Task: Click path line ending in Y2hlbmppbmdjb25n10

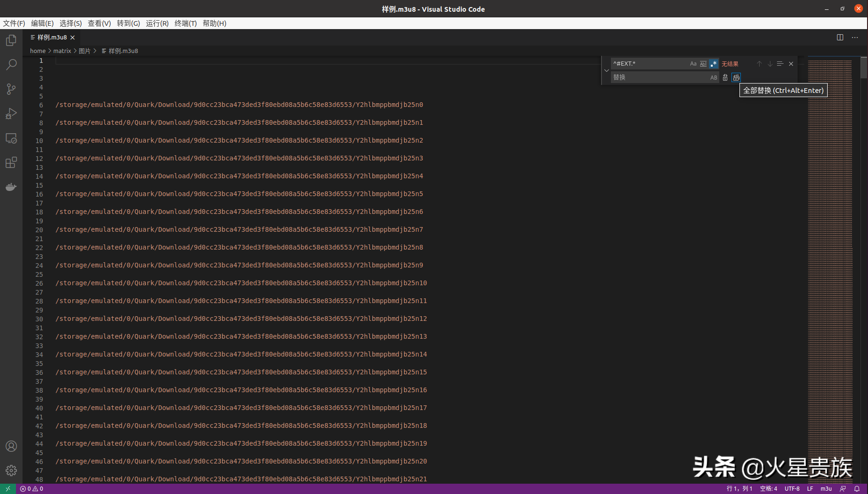Action: click(x=241, y=283)
